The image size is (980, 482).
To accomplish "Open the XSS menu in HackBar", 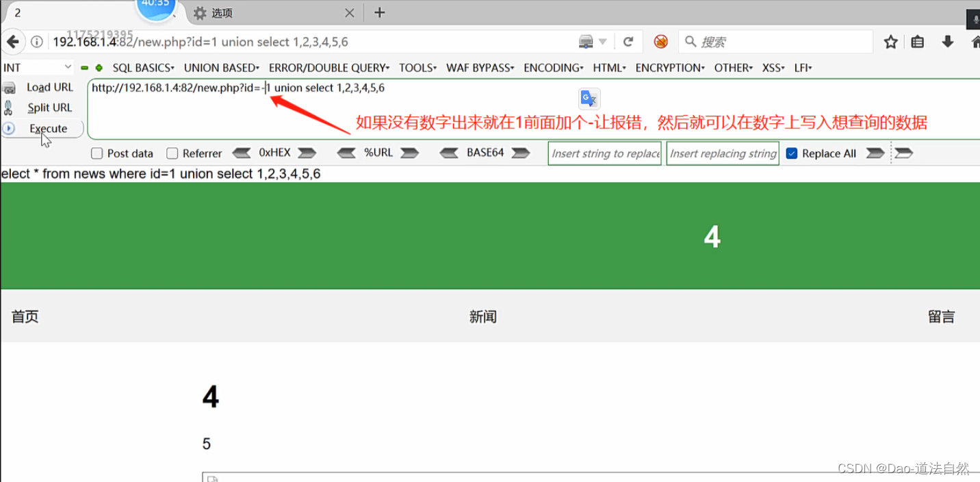I will pos(773,68).
